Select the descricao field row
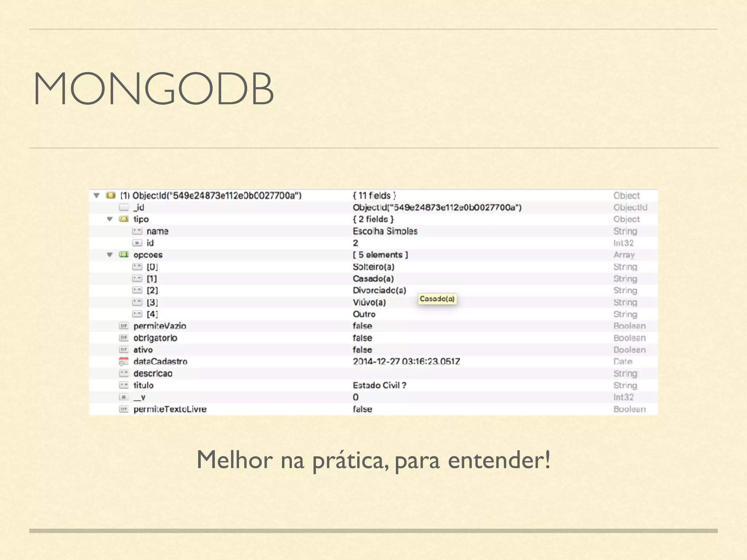This screenshot has width=747, height=560. coord(373,373)
